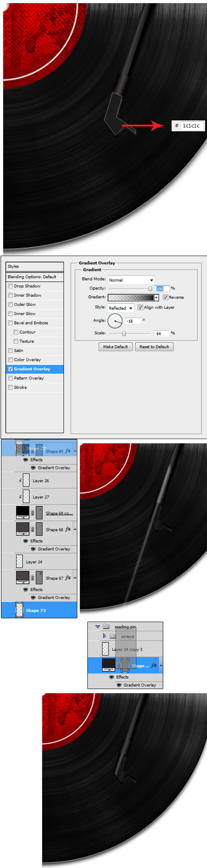Collapse the reading pin group triangle

[x=98, y=626]
